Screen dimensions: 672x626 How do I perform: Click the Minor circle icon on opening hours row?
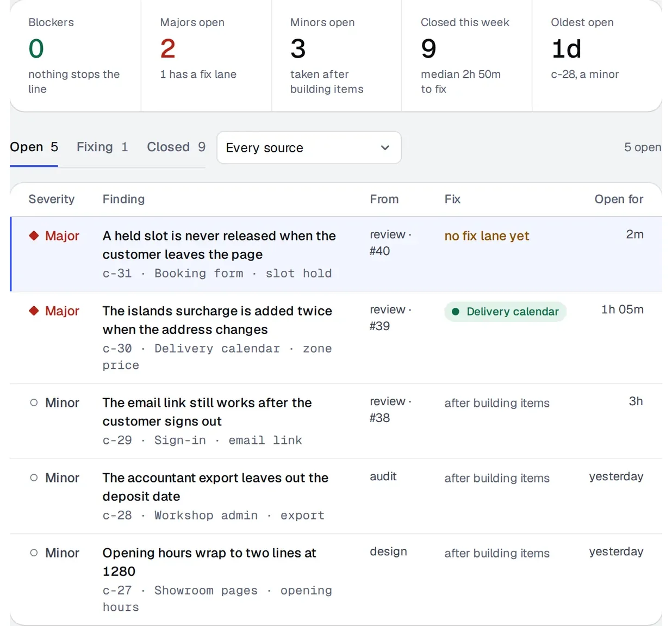[x=34, y=553]
